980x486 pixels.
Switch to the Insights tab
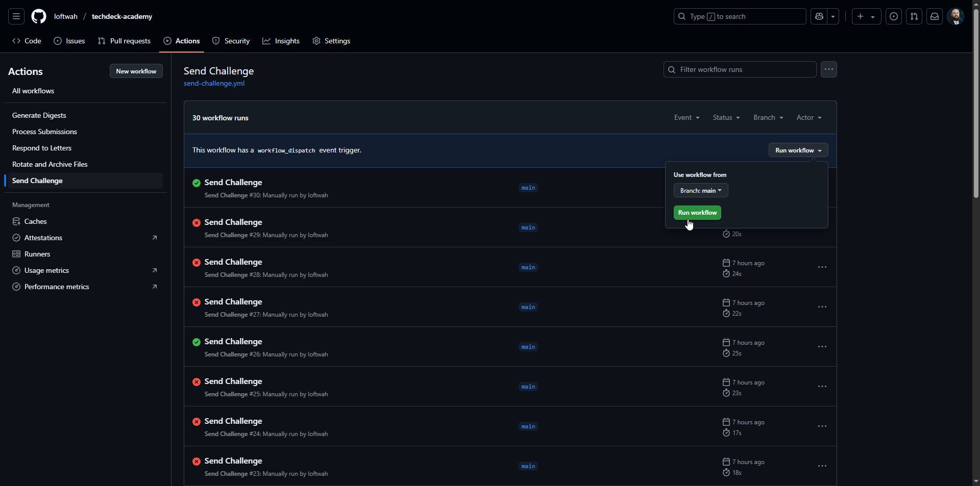(x=281, y=41)
